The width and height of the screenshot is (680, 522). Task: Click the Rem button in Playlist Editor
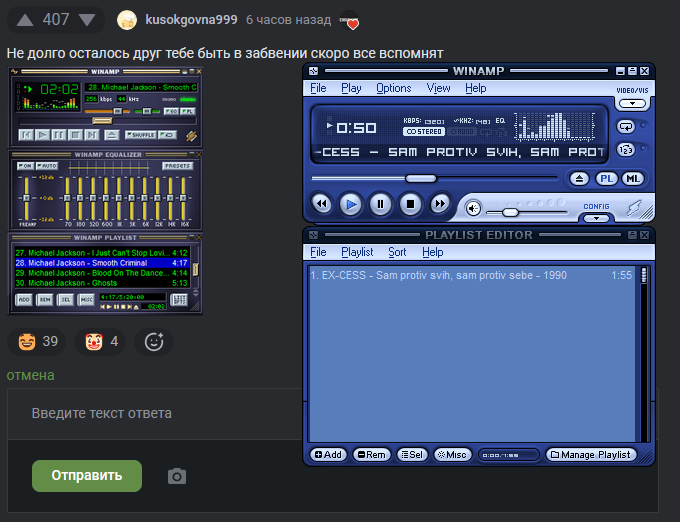coord(372,455)
